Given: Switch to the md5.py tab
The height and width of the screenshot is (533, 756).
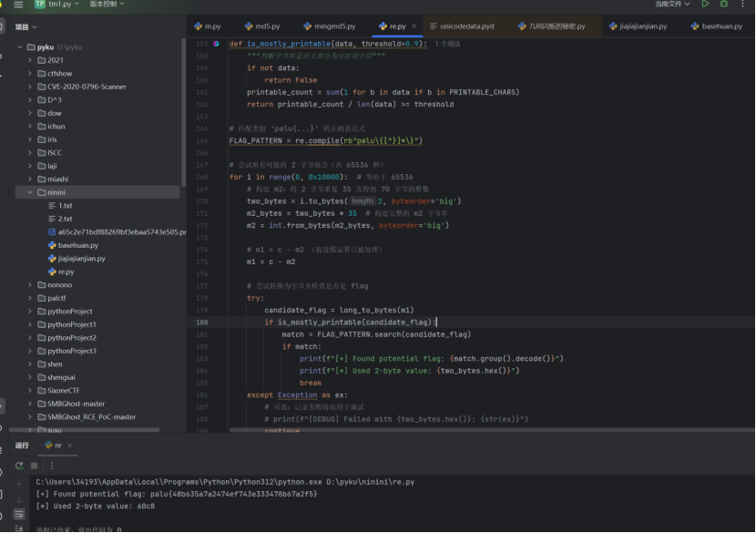Looking at the screenshot, I should pyautogui.click(x=262, y=26).
